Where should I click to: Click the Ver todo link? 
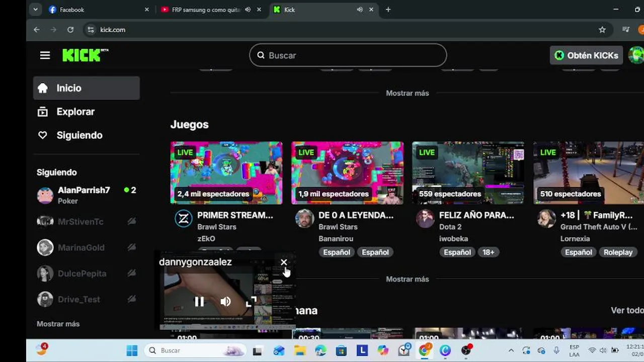pyautogui.click(x=627, y=310)
